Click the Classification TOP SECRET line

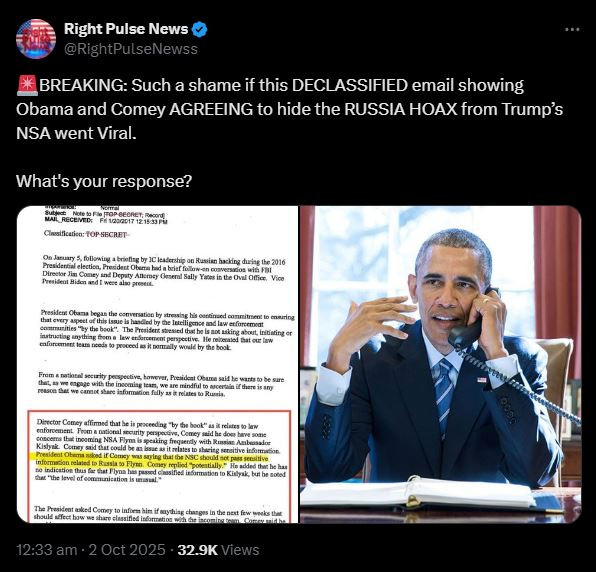[86, 234]
